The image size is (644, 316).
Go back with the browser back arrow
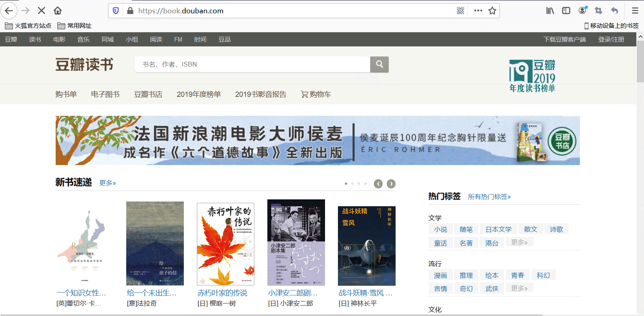click(9, 10)
